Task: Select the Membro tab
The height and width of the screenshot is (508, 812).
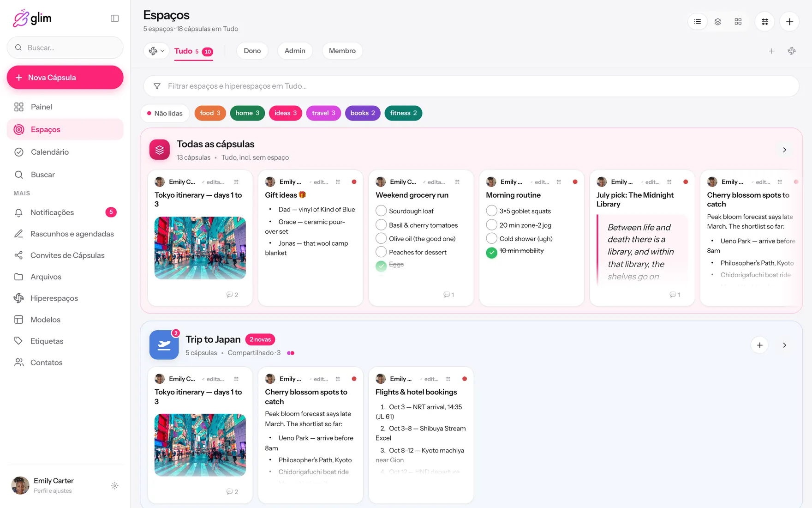Action: 342,51
